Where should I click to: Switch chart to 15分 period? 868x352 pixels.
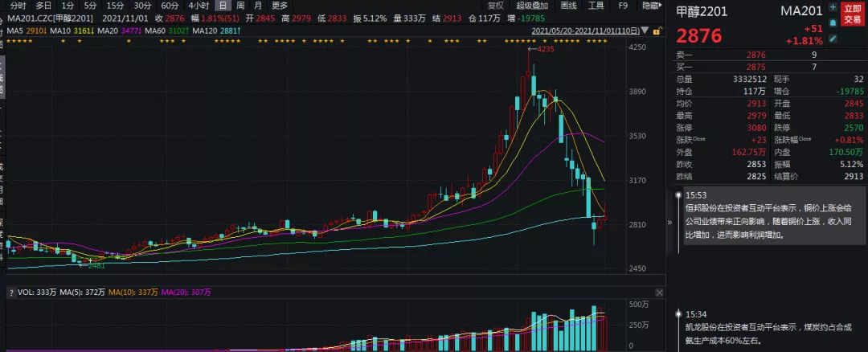tap(115, 6)
